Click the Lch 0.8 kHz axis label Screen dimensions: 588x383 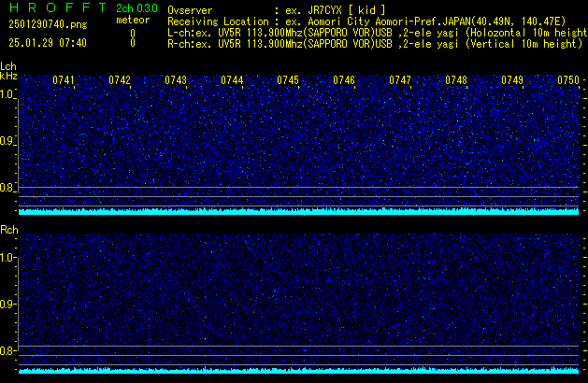click(7, 188)
